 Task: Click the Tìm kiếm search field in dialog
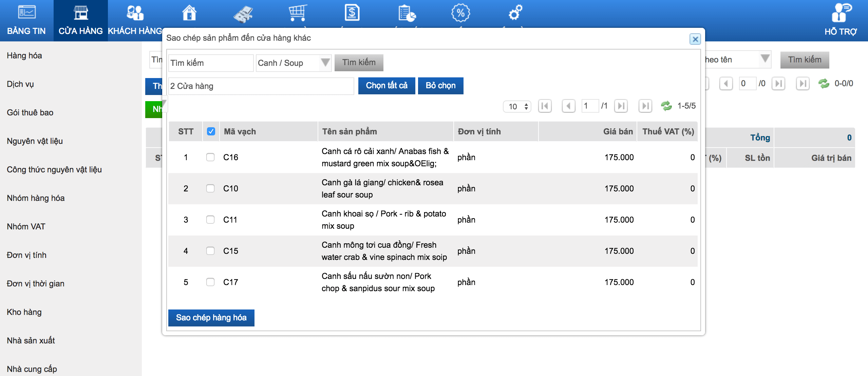click(x=210, y=63)
